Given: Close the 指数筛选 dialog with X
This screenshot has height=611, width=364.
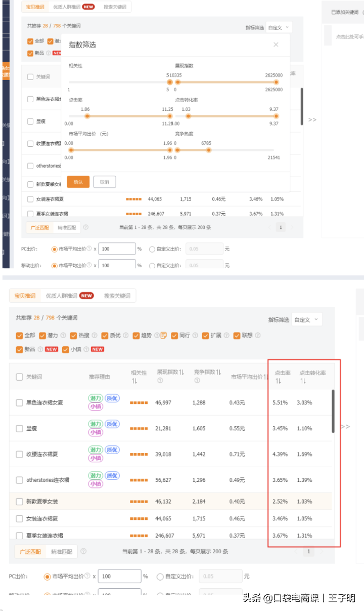Looking at the screenshot, I should pyautogui.click(x=276, y=45).
